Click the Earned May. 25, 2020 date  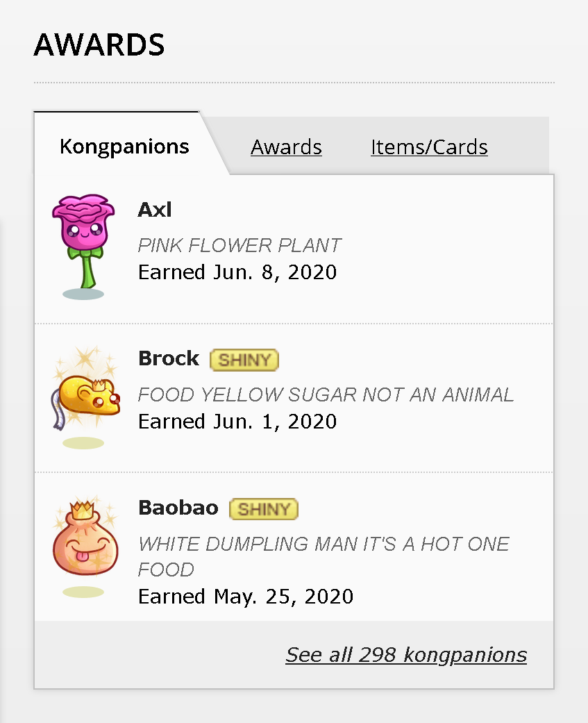(x=246, y=596)
